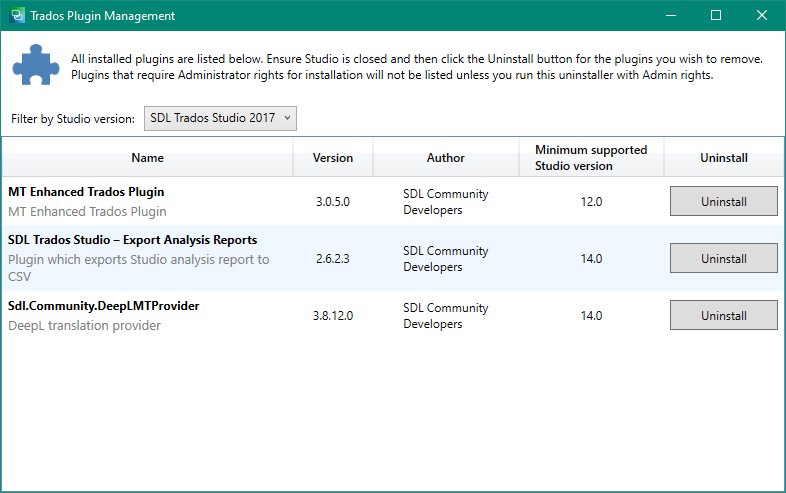Click version number 3.0.5.0

pos(333,202)
